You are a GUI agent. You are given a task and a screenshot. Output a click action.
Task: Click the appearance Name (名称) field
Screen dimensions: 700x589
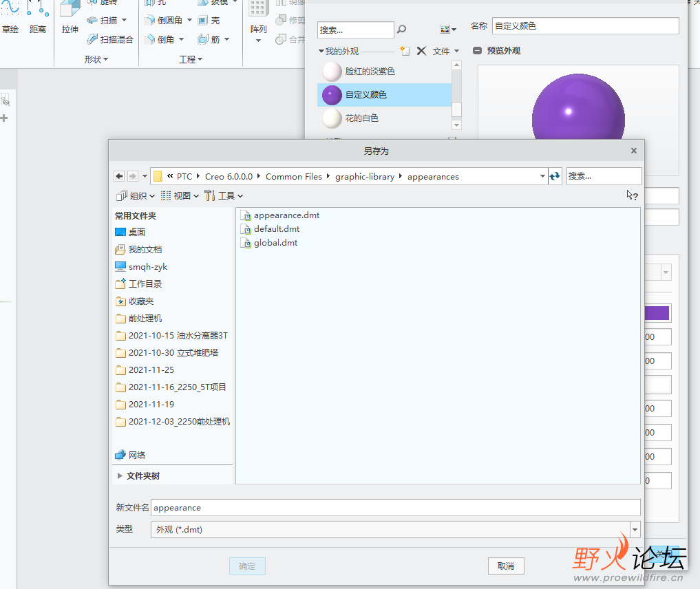pos(586,26)
